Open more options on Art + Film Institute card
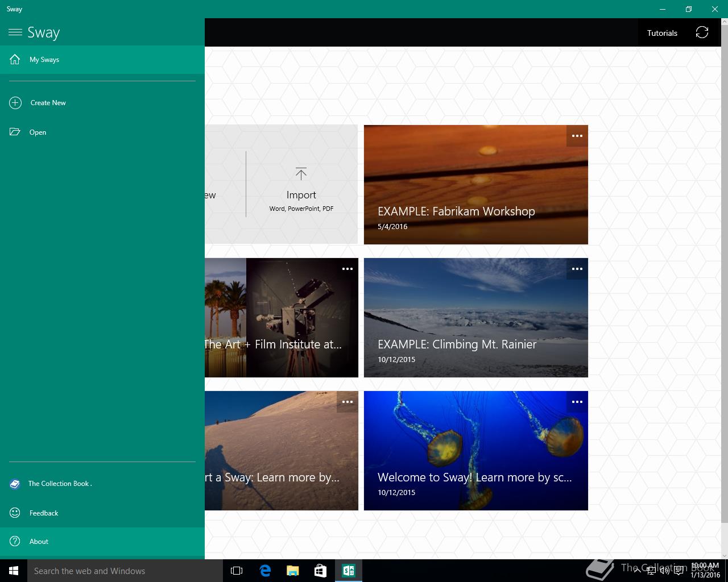This screenshot has width=728, height=582. 348,269
